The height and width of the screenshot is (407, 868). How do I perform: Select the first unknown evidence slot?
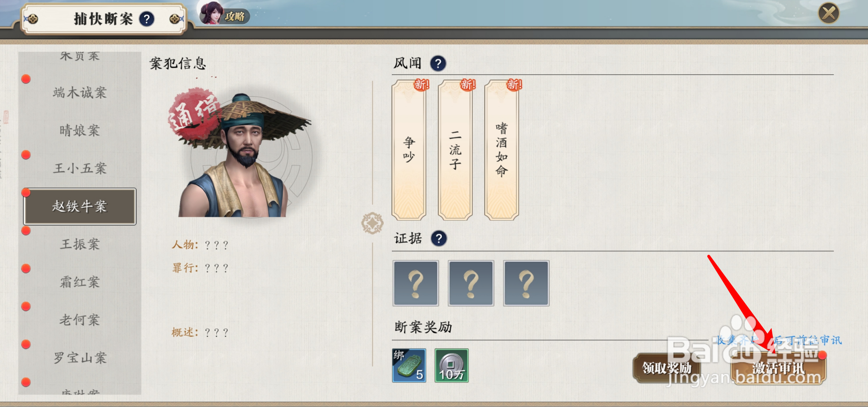(416, 283)
